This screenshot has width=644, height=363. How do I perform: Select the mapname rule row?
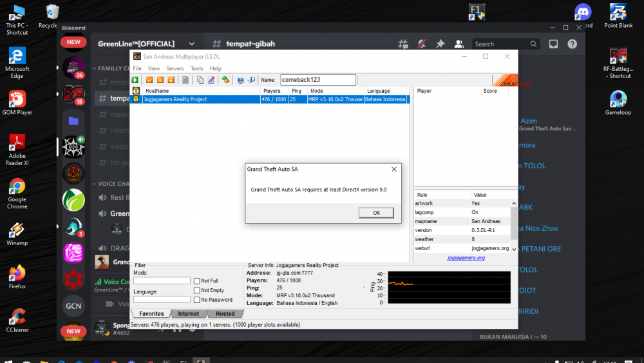[462, 221]
